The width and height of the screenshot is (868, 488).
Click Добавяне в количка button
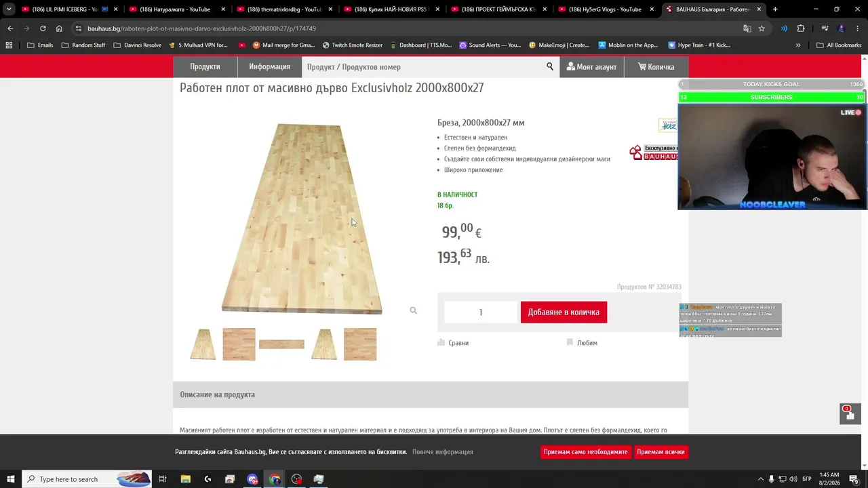pyautogui.click(x=564, y=312)
